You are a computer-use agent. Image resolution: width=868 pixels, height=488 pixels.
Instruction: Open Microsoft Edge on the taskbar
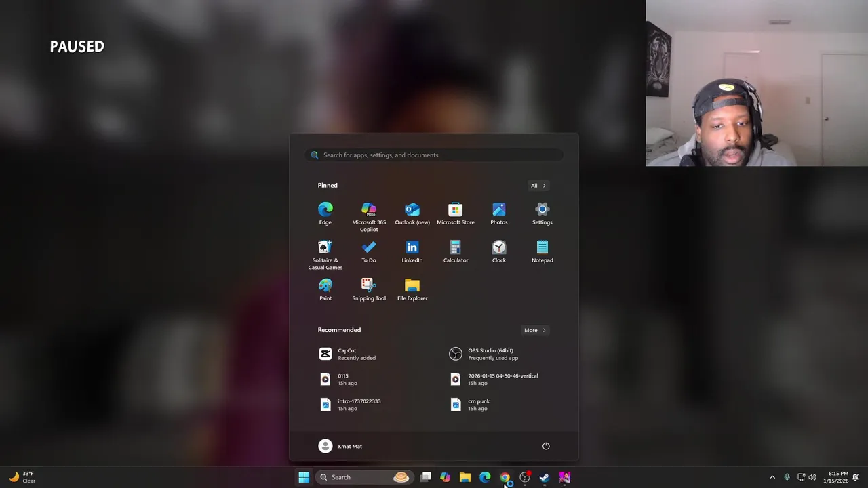485,477
